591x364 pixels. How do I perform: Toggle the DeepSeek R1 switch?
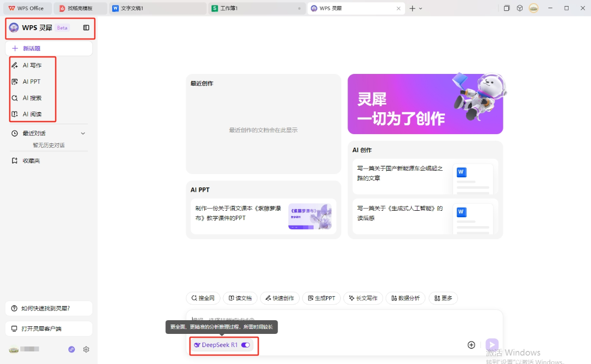pos(245,345)
